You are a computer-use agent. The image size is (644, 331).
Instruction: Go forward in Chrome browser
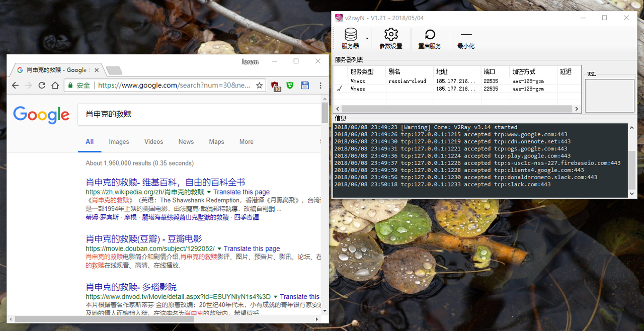pos(29,86)
